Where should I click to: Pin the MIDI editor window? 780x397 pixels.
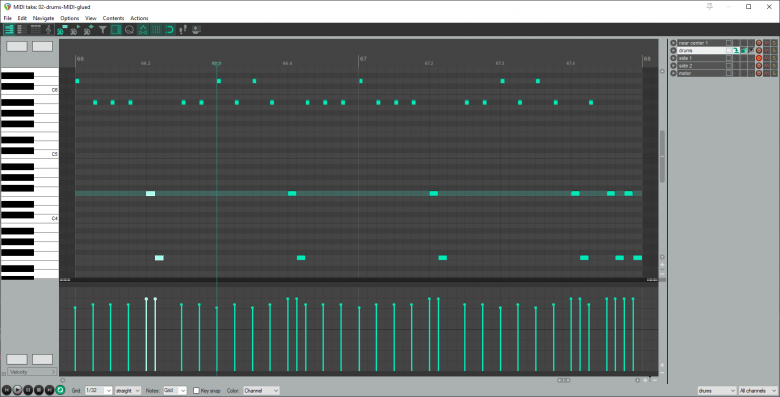point(710,6)
